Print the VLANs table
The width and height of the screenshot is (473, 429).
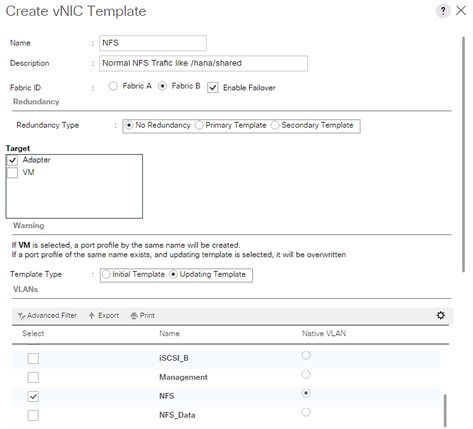(143, 316)
